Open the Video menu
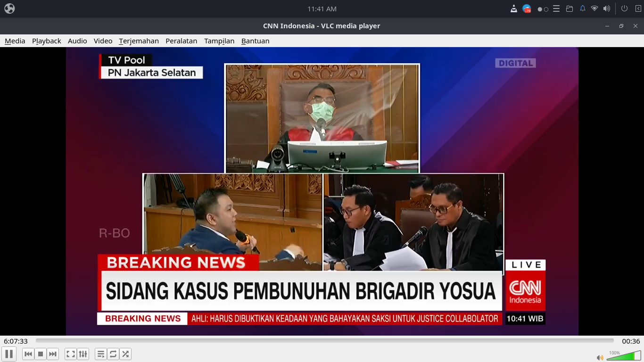The width and height of the screenshot is (644, 362). 103,41
